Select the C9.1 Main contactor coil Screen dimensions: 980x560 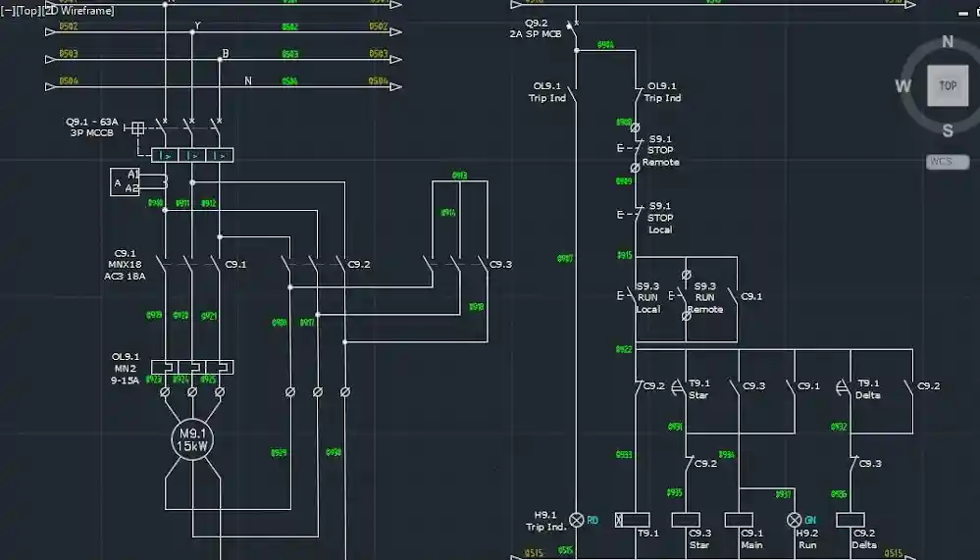click(739, 520)
